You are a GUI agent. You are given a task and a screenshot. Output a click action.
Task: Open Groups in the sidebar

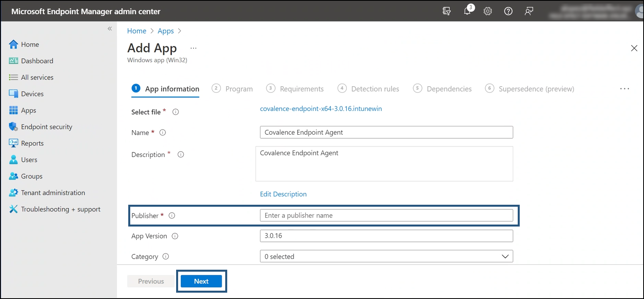pyautogui.click(x=26, y=176)
